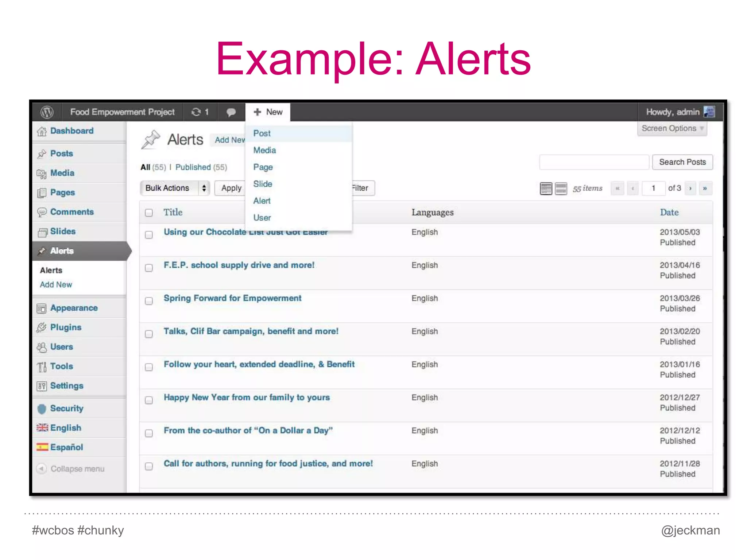
Task: Open Published (55) filter link
Action: (201, 167)
